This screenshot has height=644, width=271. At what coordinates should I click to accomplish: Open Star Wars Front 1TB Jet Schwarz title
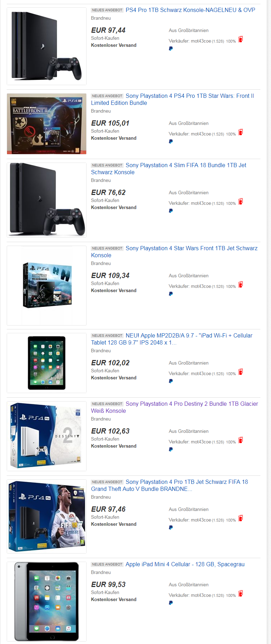[174, 252]
